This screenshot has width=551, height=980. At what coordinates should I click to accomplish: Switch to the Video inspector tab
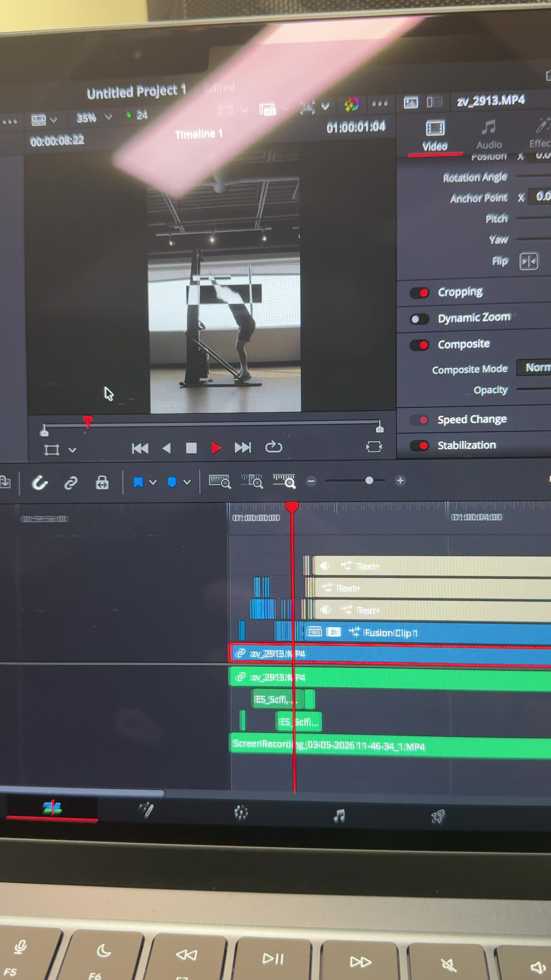click(435, 137)
